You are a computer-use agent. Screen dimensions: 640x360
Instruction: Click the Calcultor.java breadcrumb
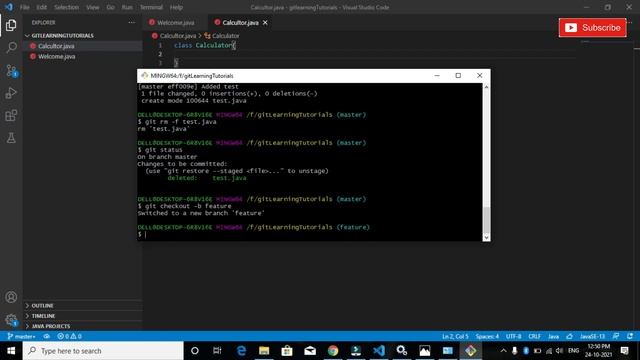(x=177, y=36)
